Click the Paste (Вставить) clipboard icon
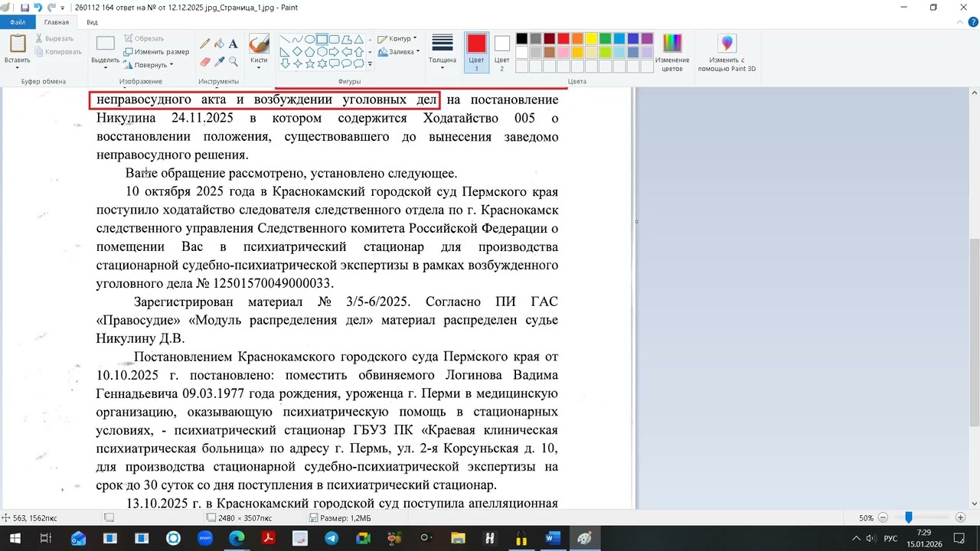980x551 pixels. [x=17, y=44]
